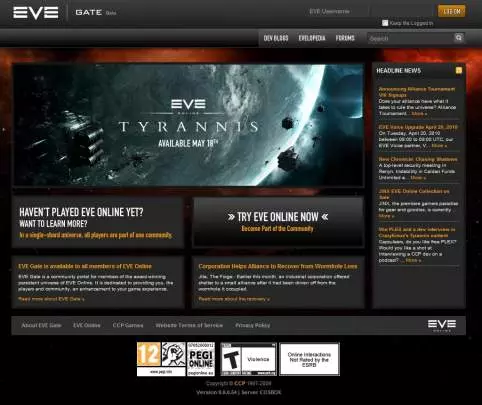Click the EVE logo in the header
Screen dimensions: 482x405
pyautogui.click(x=36, y=12)
